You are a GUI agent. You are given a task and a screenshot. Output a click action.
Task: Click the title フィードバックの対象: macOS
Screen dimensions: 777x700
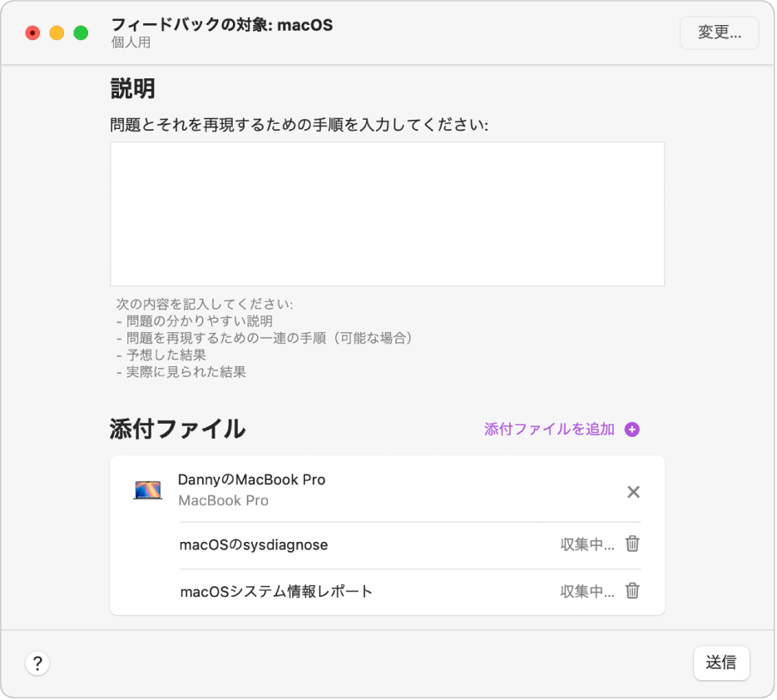click(222, 25)
